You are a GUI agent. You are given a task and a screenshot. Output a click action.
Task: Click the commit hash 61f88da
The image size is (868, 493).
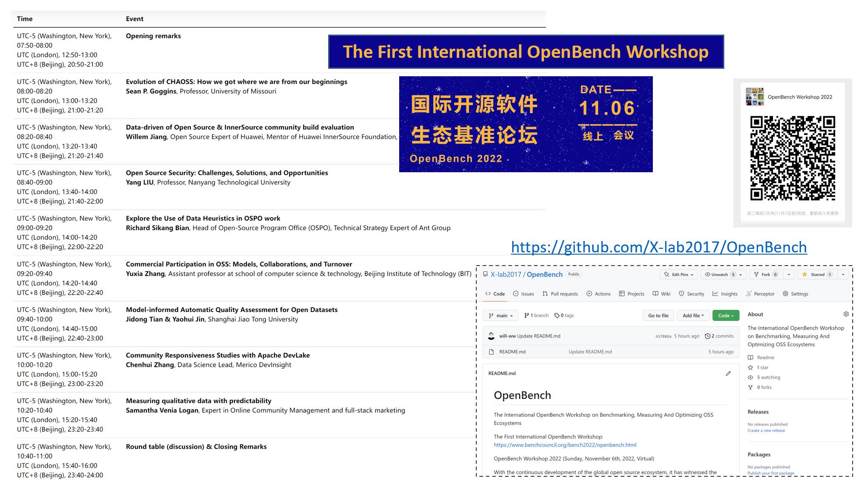[x=663, y=337]
